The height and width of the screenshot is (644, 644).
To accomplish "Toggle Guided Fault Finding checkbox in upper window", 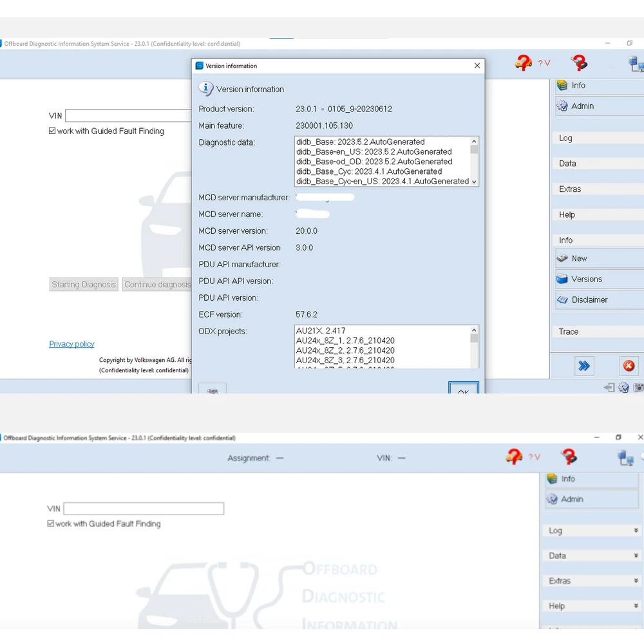I will (52, 131).
